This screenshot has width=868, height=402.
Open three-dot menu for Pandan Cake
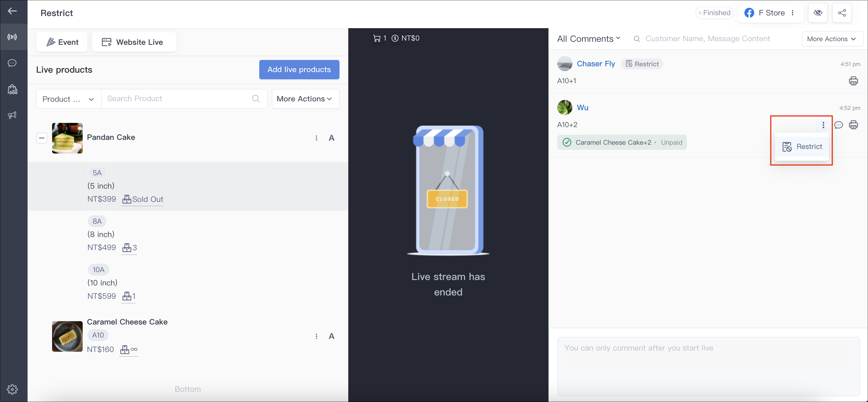316,138
